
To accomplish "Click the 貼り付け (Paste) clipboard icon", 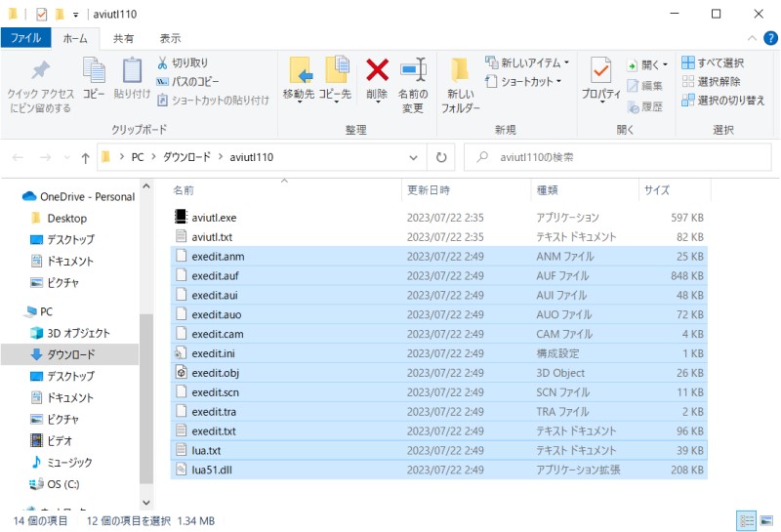I will [132, 70].
